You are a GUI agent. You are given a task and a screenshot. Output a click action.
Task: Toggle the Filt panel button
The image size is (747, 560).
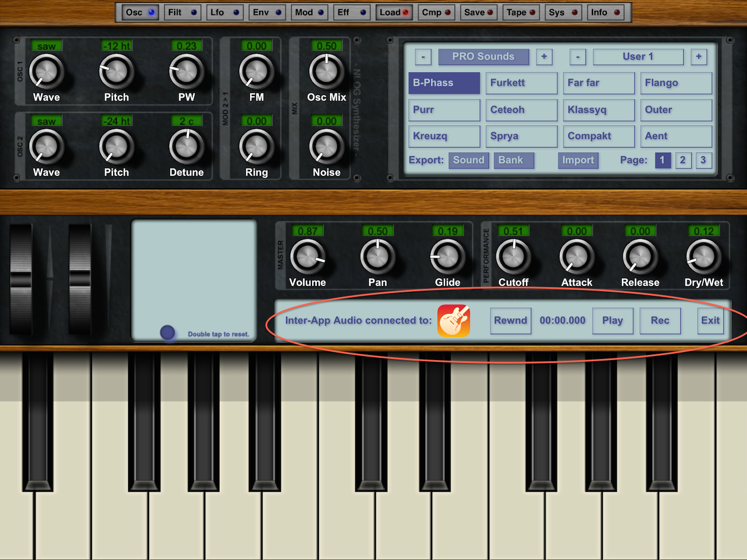[x=182, y=12]
